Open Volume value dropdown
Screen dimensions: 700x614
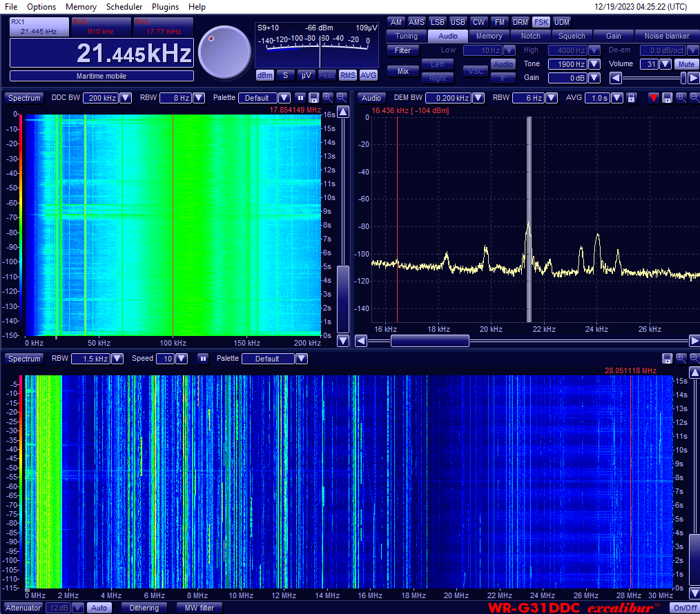[665, 64]
